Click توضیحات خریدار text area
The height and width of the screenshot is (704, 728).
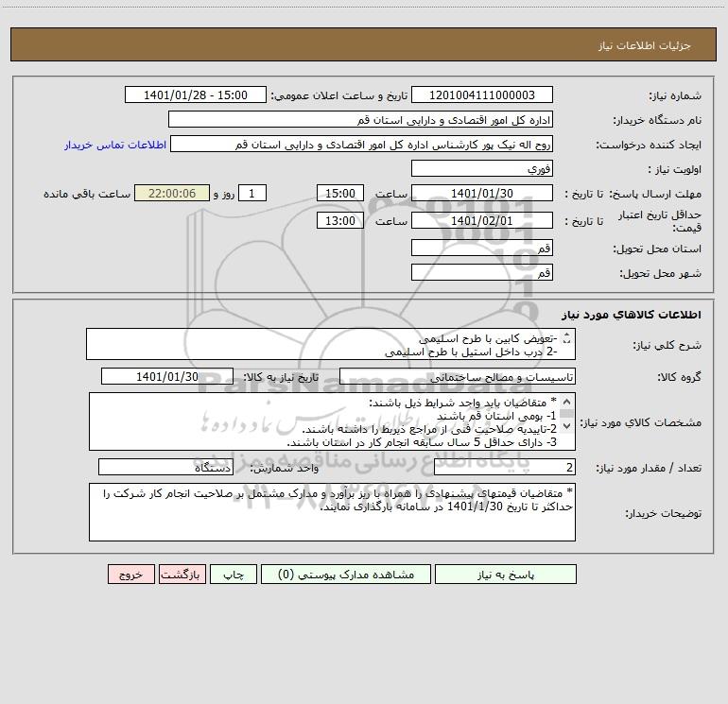pyautogui.click(x=332, y=512)
